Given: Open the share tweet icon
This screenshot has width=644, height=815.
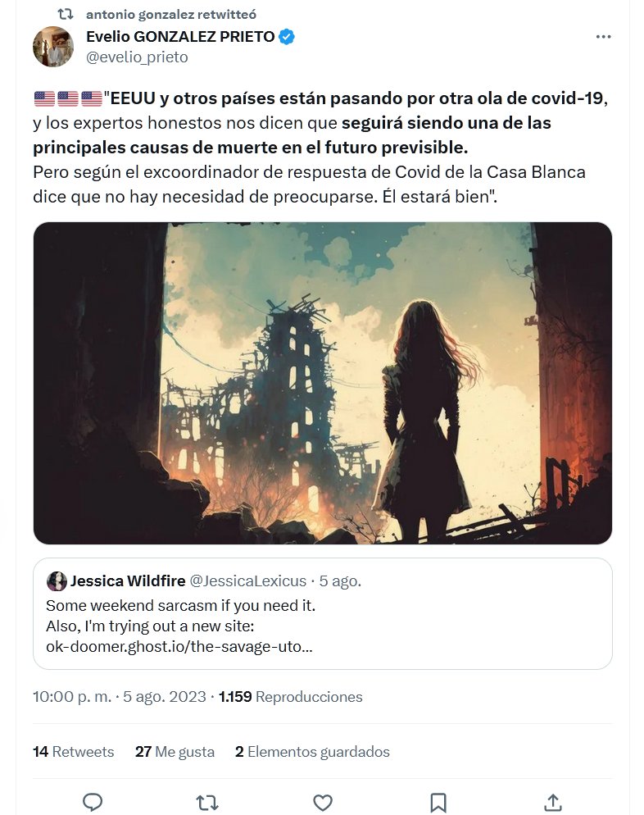Looking at the screenshot, I should pos(553,802).
